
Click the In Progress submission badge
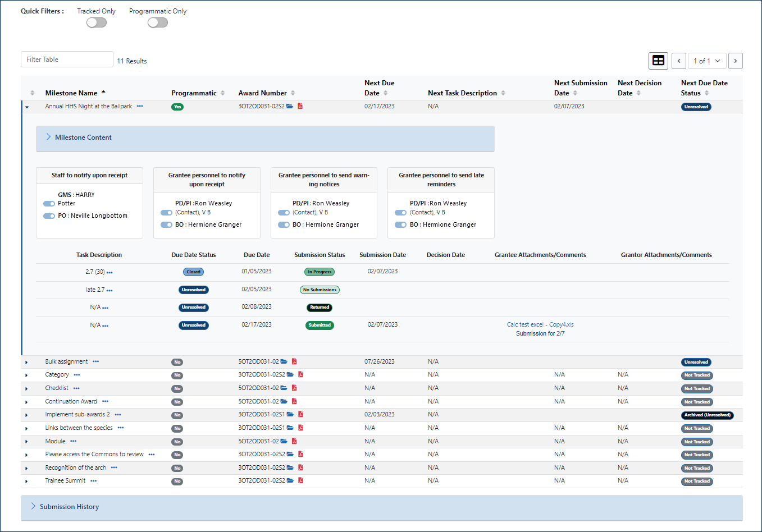[x=320, y=272]
